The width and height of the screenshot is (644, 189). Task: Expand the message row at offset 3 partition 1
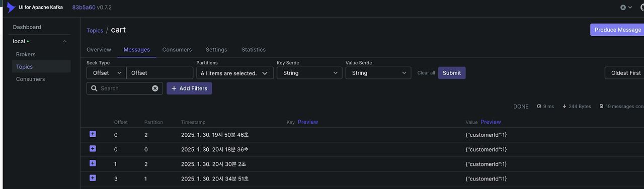[93, 177]
